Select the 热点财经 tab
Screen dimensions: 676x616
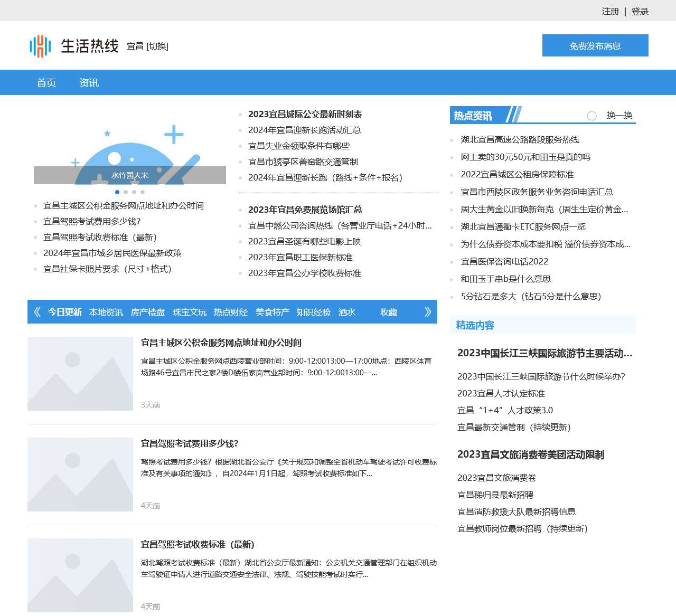point(230,312)
